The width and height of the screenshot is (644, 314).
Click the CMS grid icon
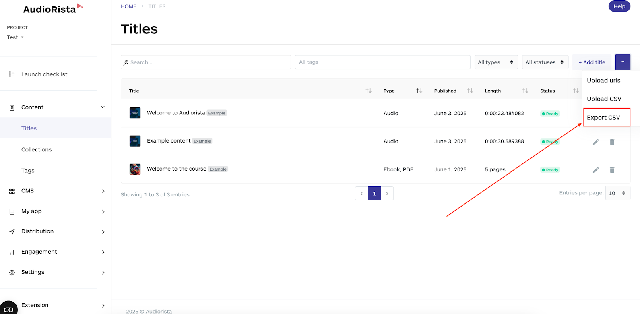pyautogui.click(x=12, y=191)
